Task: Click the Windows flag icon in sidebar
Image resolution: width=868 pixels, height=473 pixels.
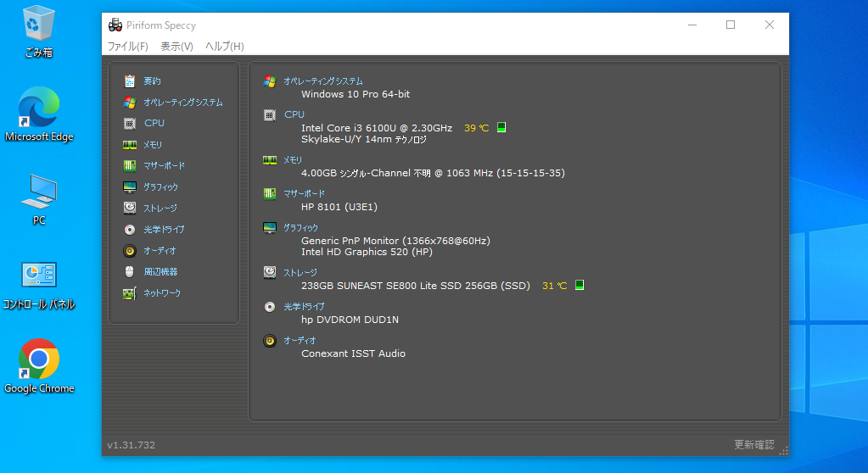Action: pyautogui.click(x=130, y=103)
